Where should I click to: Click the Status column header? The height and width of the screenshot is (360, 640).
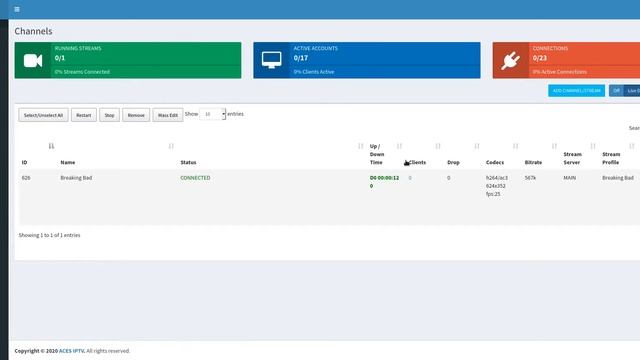[188, 162]
